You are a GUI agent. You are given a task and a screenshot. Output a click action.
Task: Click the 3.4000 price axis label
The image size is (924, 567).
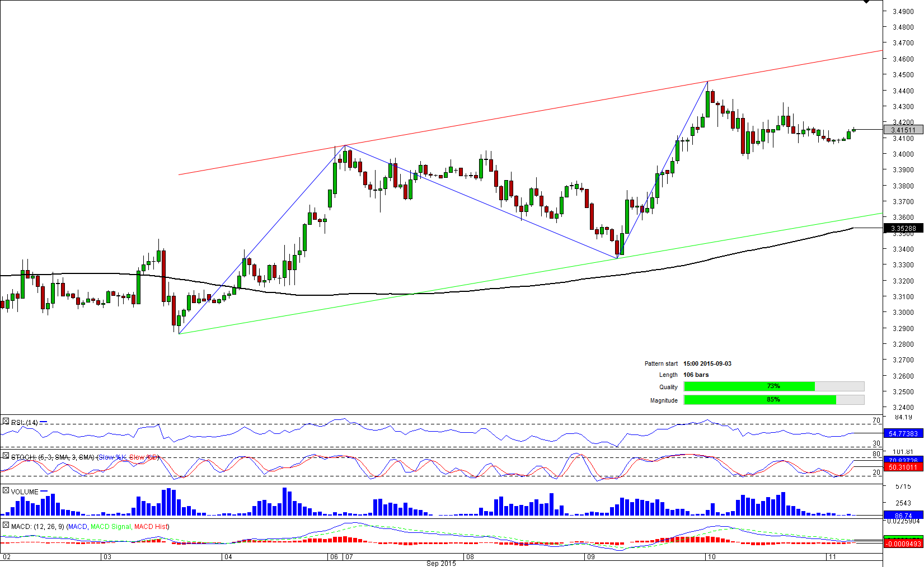coord(903,154)
